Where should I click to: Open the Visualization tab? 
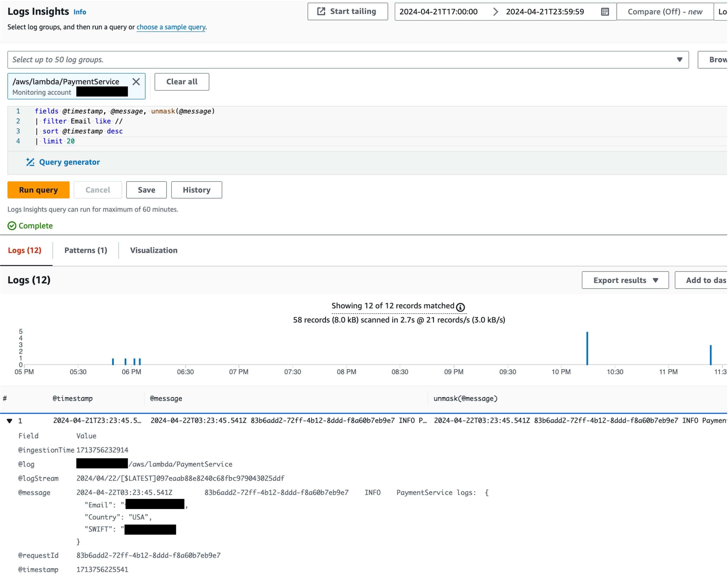154,250
